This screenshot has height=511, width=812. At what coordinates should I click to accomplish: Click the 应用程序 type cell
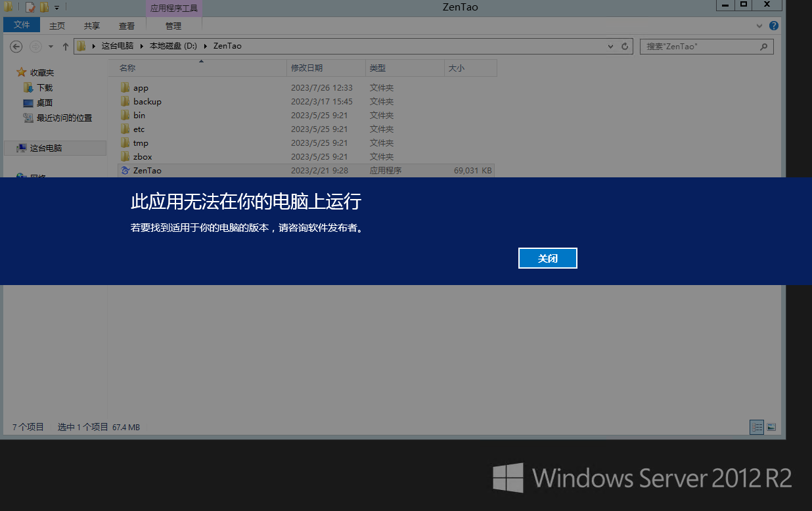[x=386, y=170]
